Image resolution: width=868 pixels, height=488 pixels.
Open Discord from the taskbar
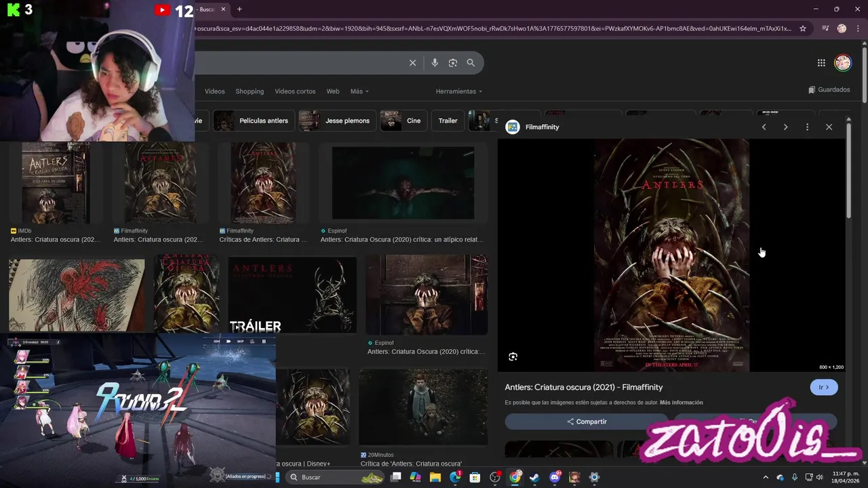pyautogui.click(x=555, y=477)
